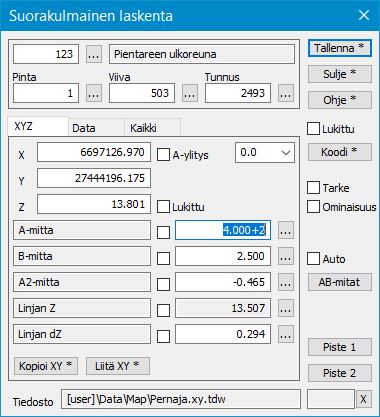
Task: Enable the A-ylitys checkbox
Action: tap(163, 155)
